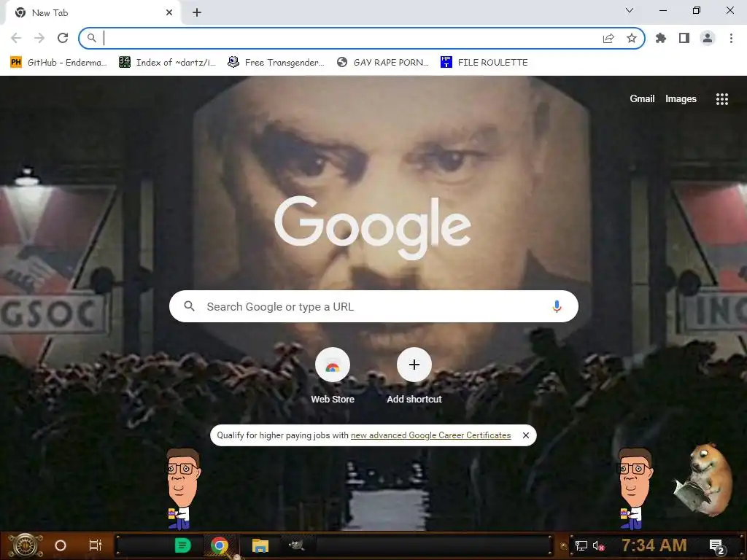Open Gmail link
The image size is (747, 560).
point(642,98)
